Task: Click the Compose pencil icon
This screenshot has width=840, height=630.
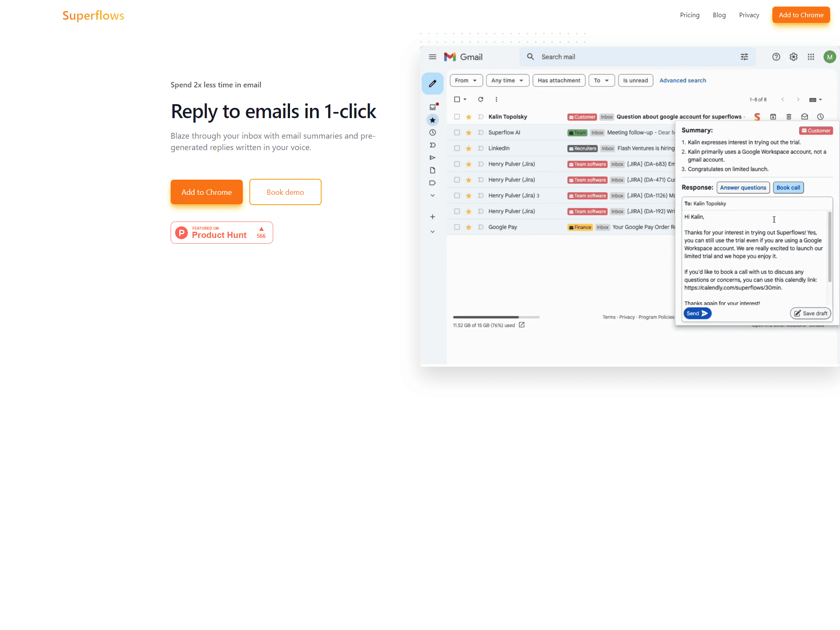Action: click(432, 84)
